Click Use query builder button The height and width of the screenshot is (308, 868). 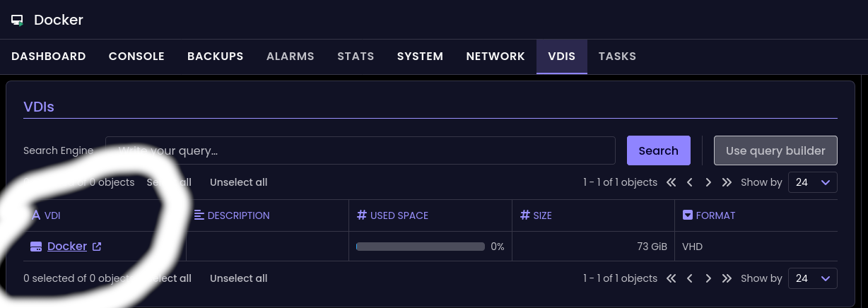click(775, 150)
